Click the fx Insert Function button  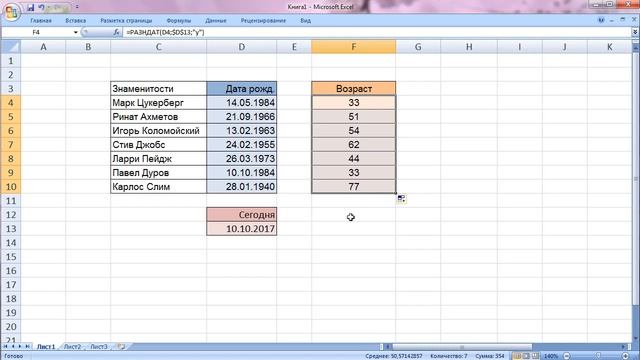tap(116, 32)
